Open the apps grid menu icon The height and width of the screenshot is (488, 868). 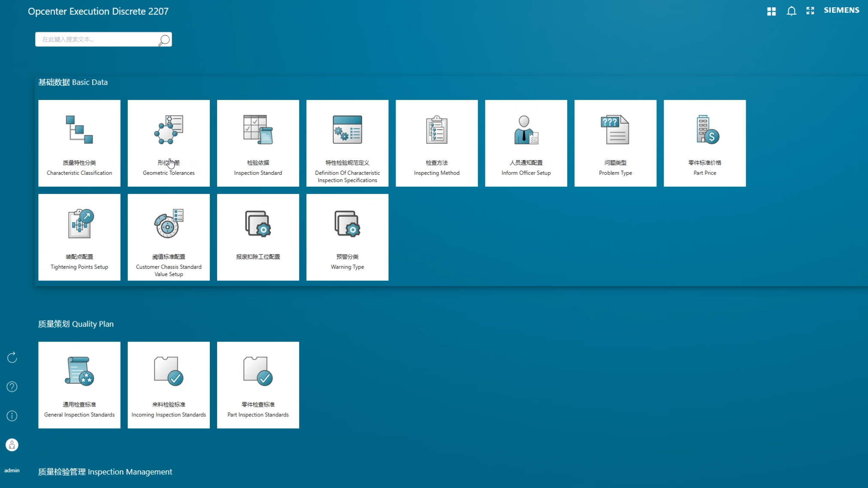tap(771, 12)
